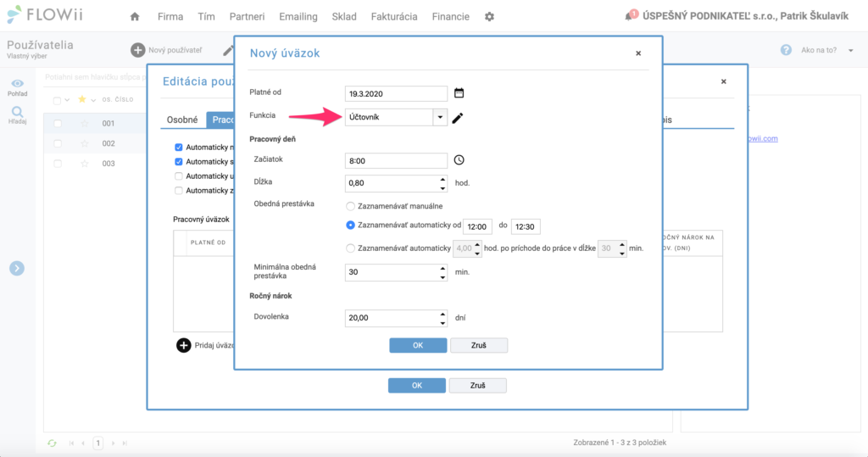The width and height of the screenshot is (868, 457).
Task: Expand the left sidebar with the arrow circle
Action: [x=17, y=268]
